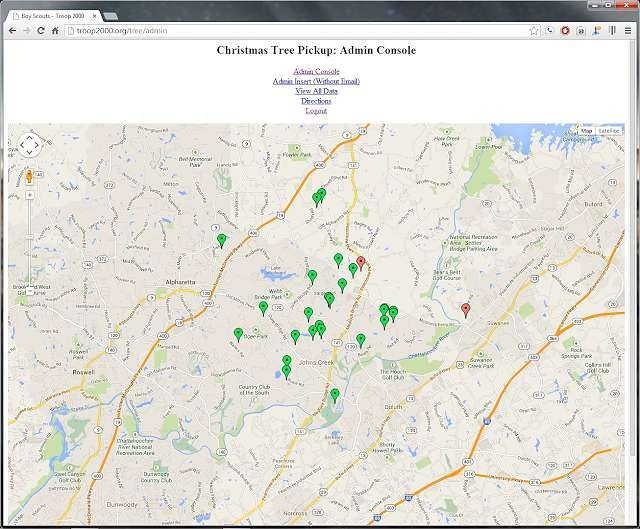Click the Country Club of the South label
640x529 pixels.
tap(254, 389)
